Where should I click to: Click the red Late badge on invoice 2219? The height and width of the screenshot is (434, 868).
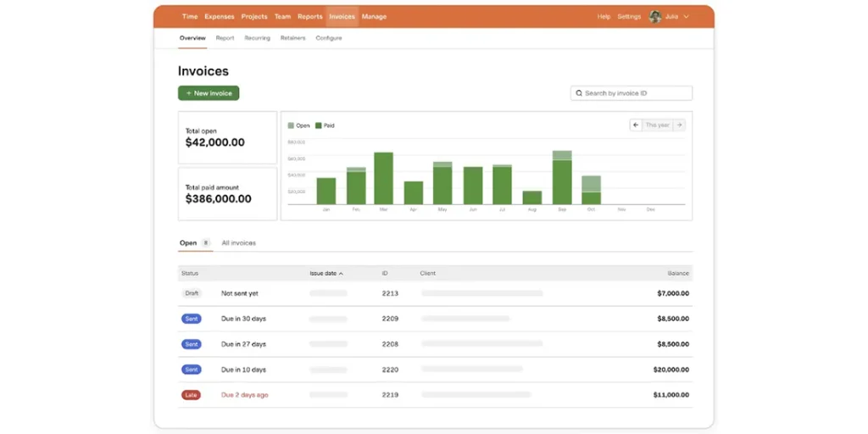[x=192, y=395]
